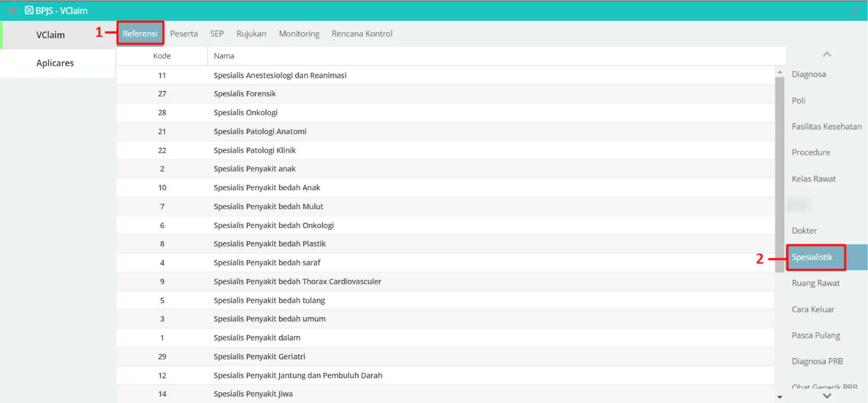
Task: Open the Aplicares section
Action: (55, 63)
